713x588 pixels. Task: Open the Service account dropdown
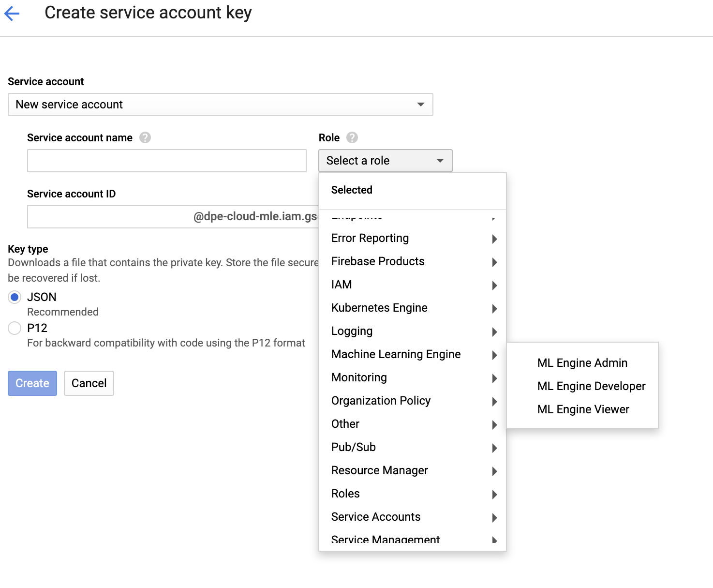point(220,105)
